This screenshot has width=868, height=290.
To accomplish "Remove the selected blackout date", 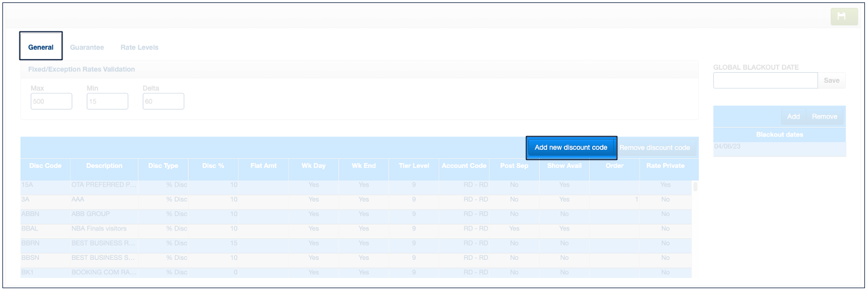I will [824, 117].
